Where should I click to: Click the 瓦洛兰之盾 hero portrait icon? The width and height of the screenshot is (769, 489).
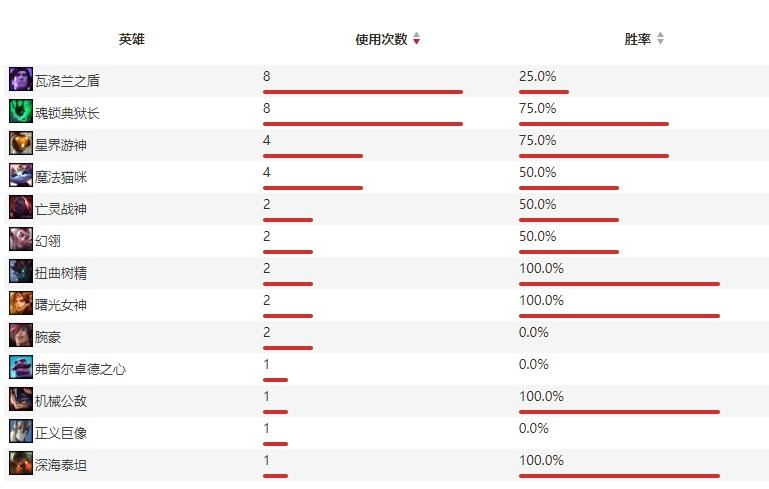[21, 80]
